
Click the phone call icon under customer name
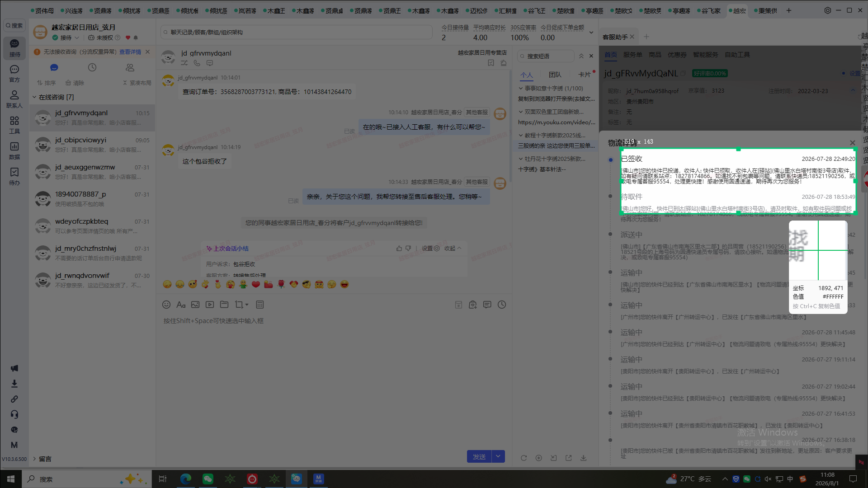pyautogui.click(x=197, y=63)
